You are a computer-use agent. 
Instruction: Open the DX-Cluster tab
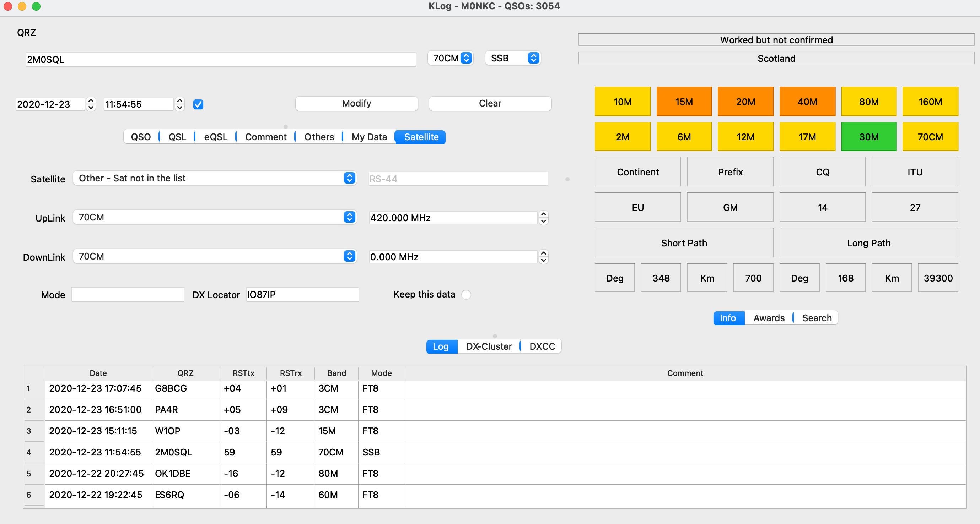tap(489, 346)
